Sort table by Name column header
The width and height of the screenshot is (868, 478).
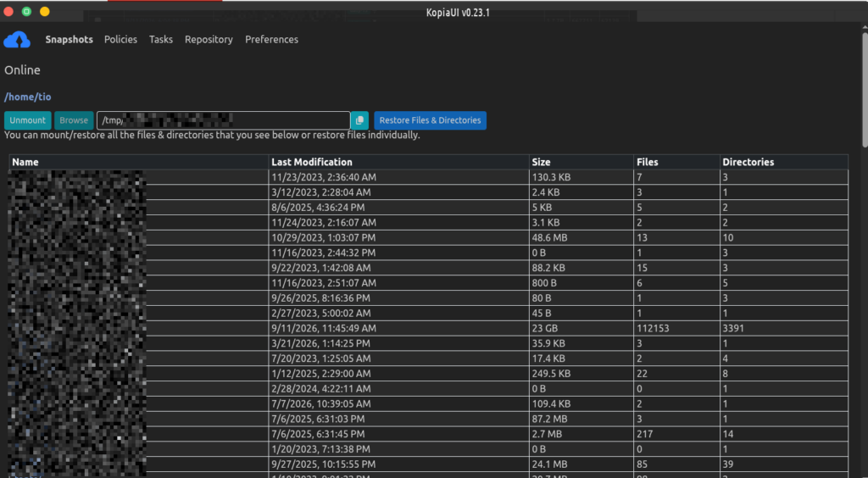[x=25, y=162]
